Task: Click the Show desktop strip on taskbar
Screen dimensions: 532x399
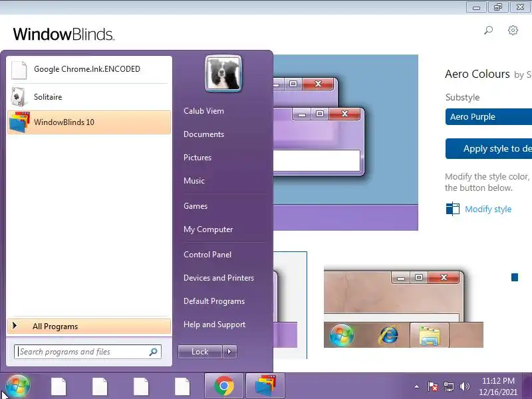Action: [x=528, y=386]
